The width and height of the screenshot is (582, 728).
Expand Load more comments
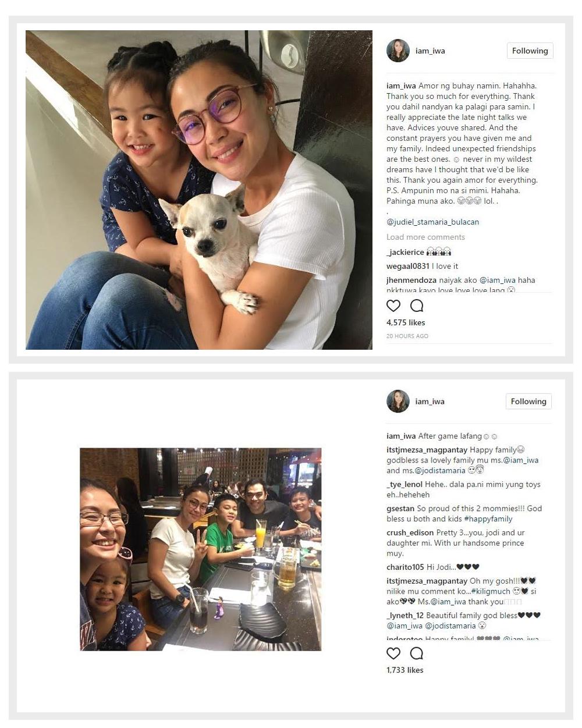(425, 237)
